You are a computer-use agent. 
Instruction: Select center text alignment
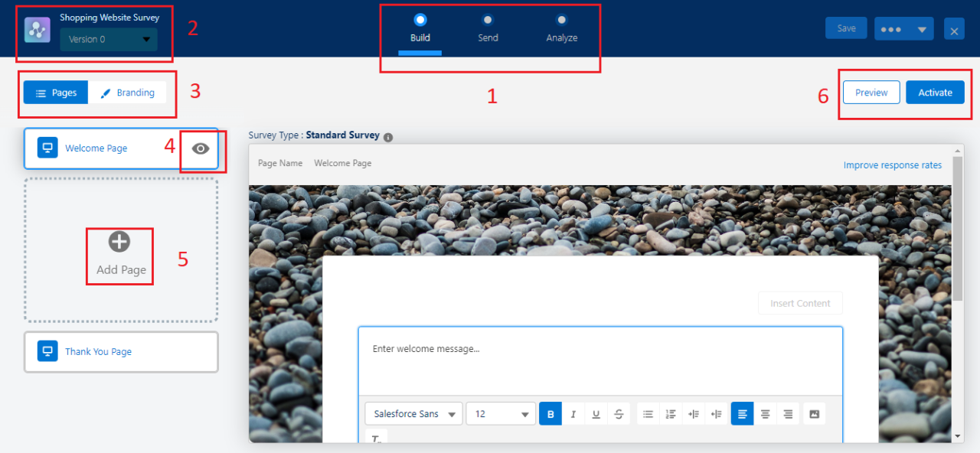765,413
